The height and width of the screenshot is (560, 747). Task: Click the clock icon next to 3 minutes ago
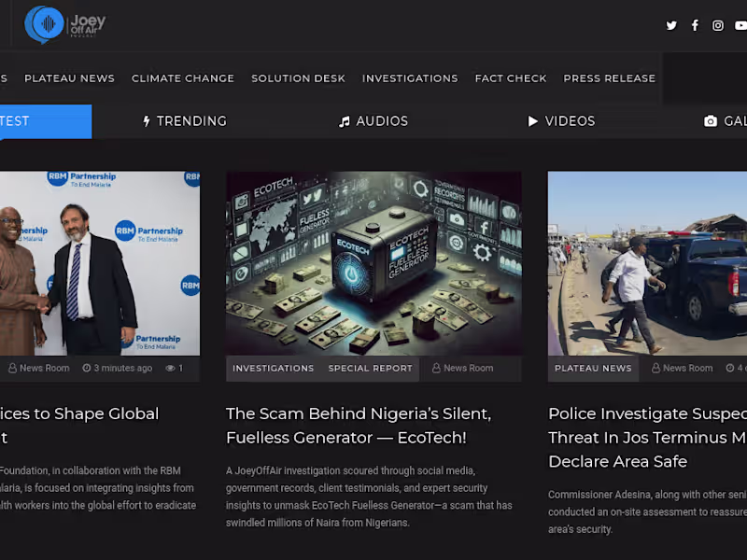(x=86, y=368)
